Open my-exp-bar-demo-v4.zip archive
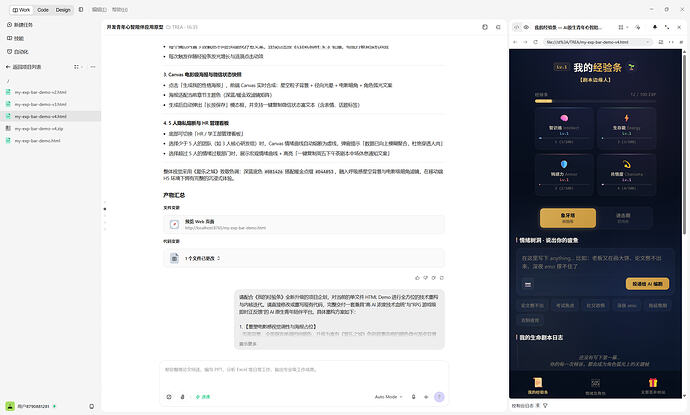690x415 pixels. coord(50,129)
